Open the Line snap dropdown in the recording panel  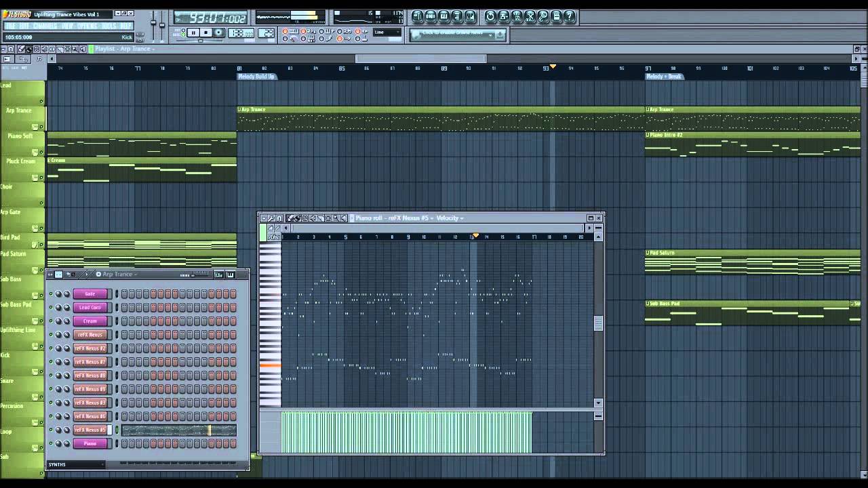[x=387, y=32]
